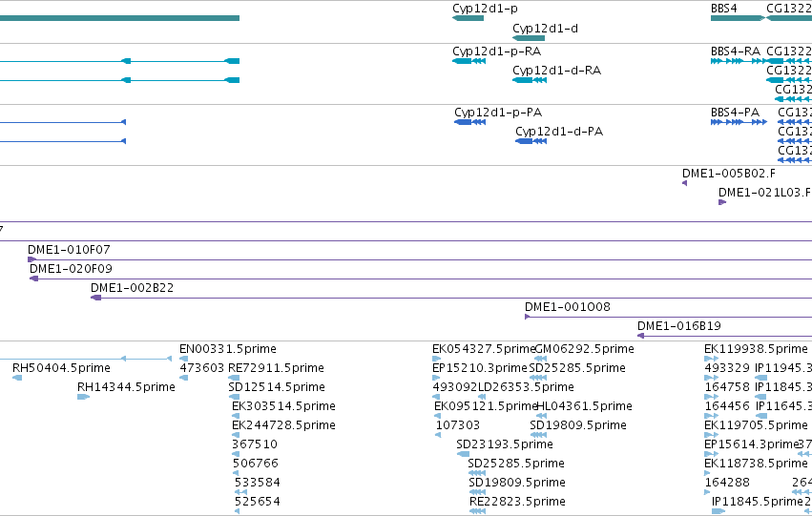Click the 493329 feature label
The height and width of the screenshot is (516, 812).
point(726,368)
